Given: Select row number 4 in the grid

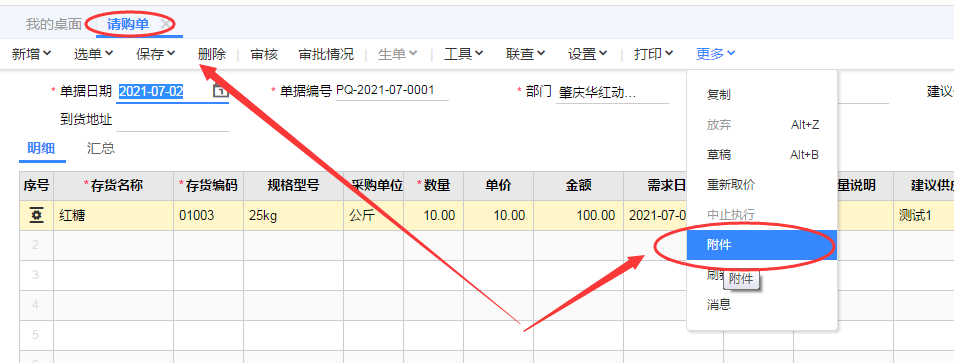Looking at the screenshot, I should coord(37,305).
